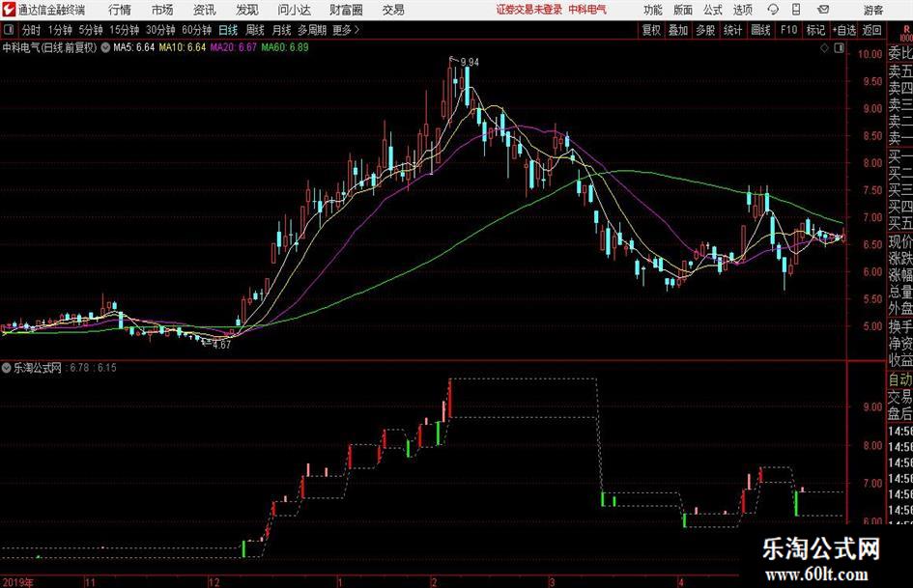
Task: Open the 市场 menu
Action: [162, 10]
